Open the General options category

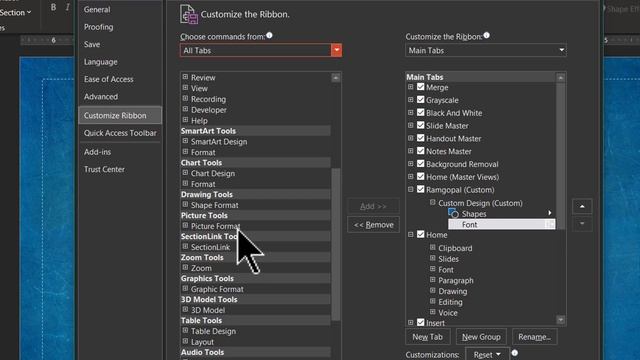point(97,9)
